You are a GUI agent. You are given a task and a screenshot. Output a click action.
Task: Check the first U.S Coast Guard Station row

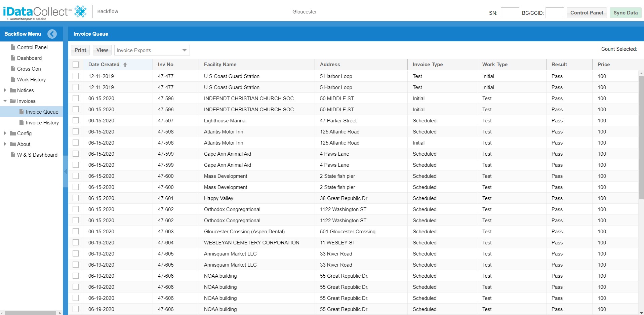76,76
